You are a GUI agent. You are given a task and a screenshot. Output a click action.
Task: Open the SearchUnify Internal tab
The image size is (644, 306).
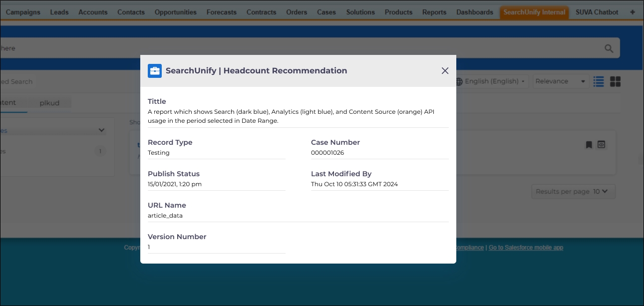tap(534, 12)
